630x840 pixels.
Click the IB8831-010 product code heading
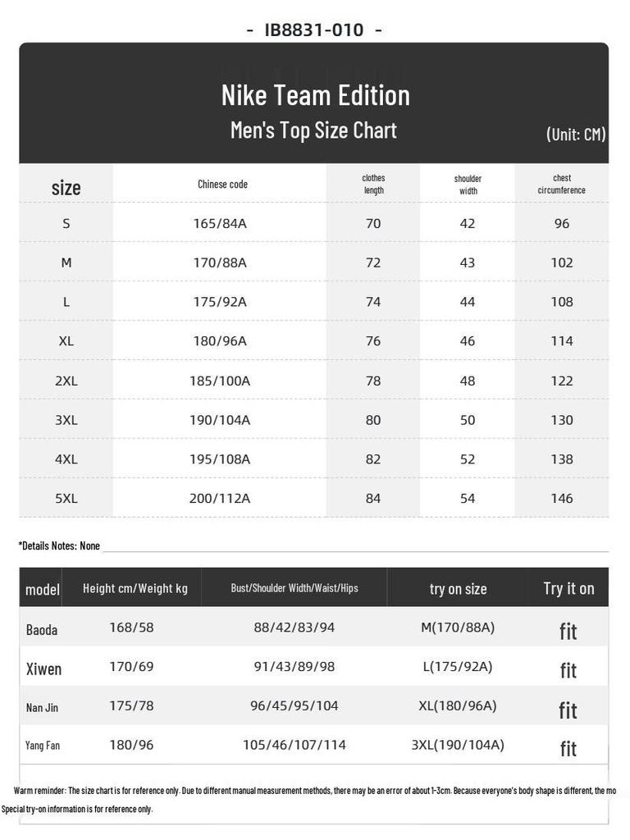point(314,30)
